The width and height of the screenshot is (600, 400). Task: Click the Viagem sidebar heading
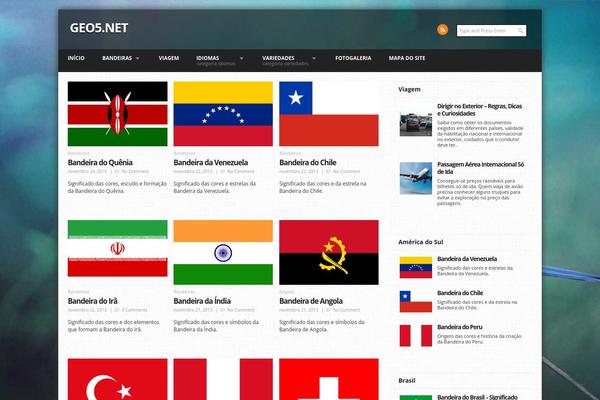pyautogui.click(x=409, y=89)
